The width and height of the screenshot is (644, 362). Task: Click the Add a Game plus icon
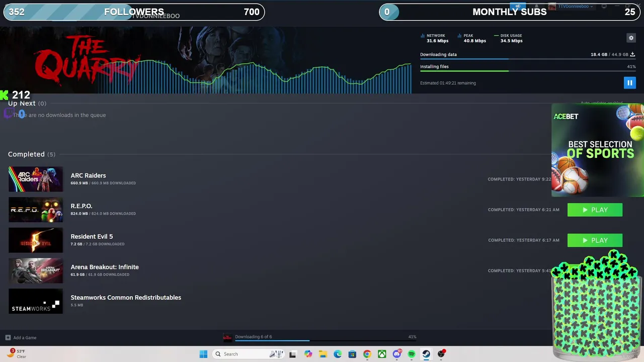(8, 338)
